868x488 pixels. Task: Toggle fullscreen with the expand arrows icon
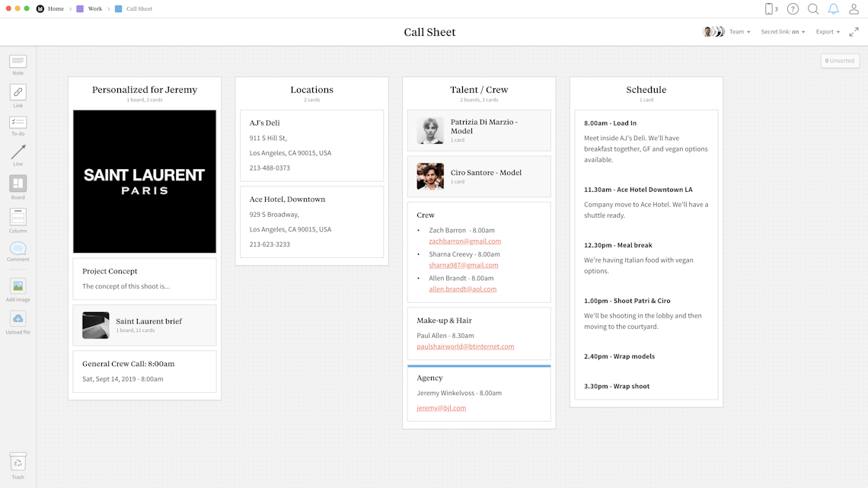point(854,32)
